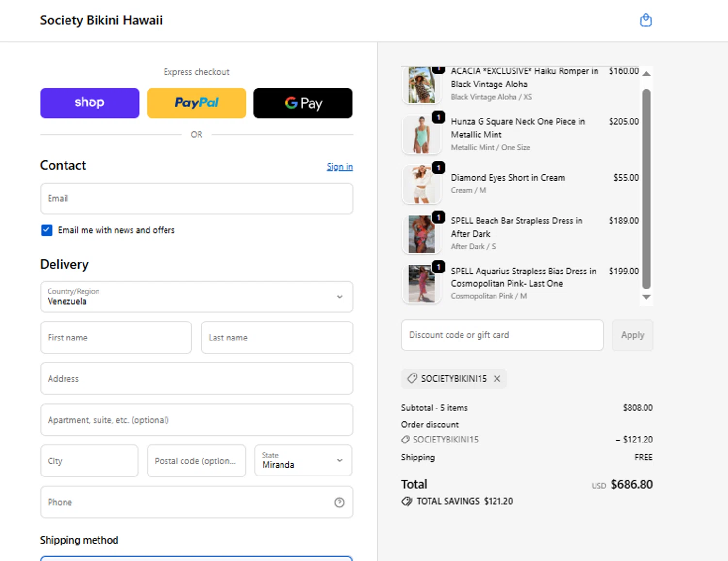Click the Apply discount button

(x=632, y=335)
